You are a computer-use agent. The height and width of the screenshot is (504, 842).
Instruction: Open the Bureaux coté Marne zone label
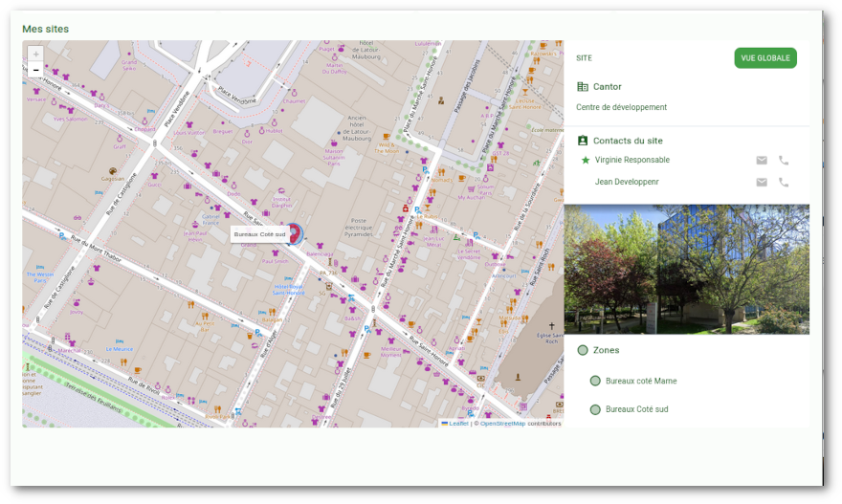point(641,381)
